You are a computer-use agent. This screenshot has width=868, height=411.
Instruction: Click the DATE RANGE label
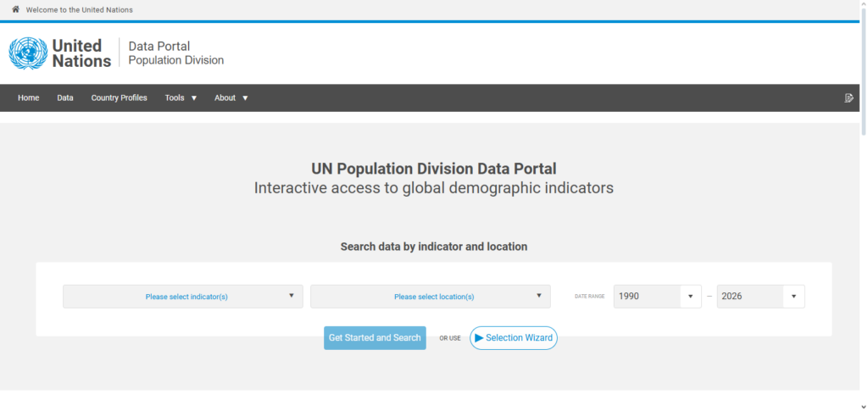(590, 297)
